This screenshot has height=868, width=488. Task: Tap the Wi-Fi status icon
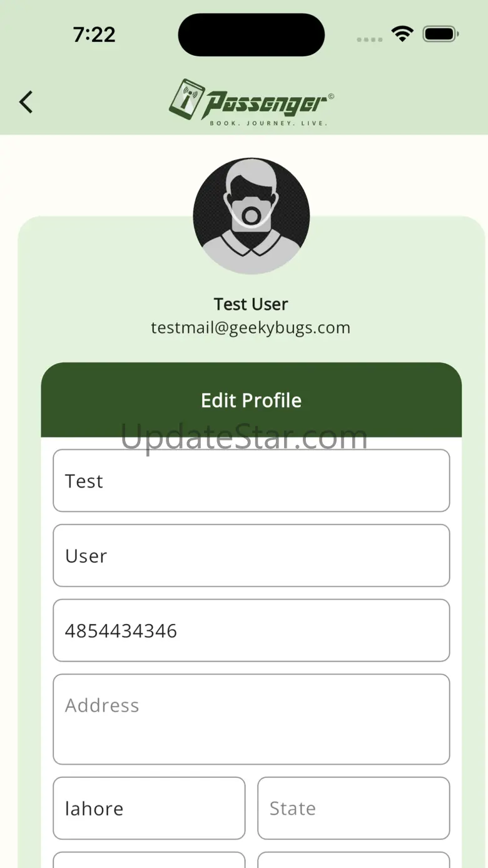[x=402, y=34]
